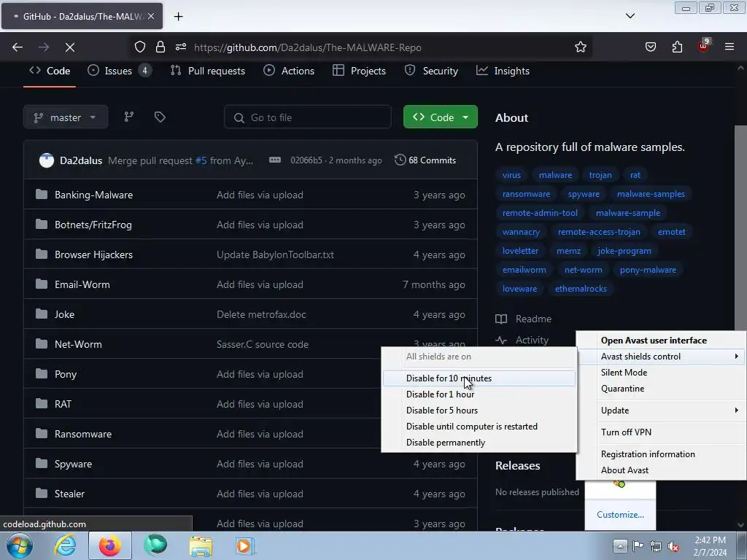The height and width of the screenshot is (560, 747).
Task: Click the Delete metrofax.doc commit message
Action: click(261, 315)
